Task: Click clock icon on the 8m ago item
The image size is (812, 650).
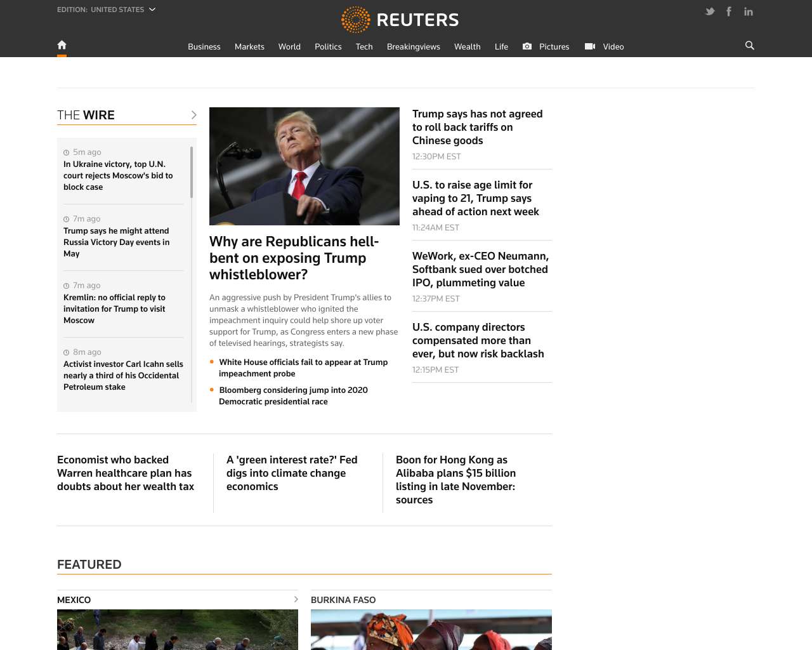Action: tap(67, 352)
